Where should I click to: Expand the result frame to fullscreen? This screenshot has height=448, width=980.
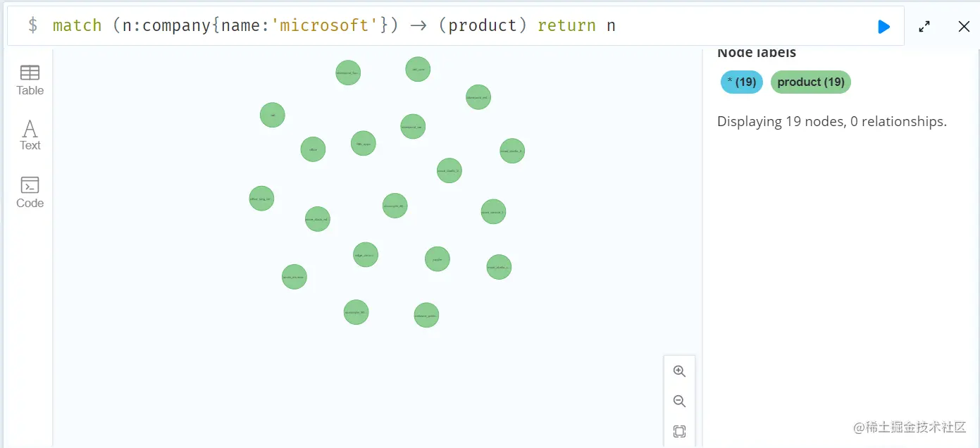pos(924,27)
